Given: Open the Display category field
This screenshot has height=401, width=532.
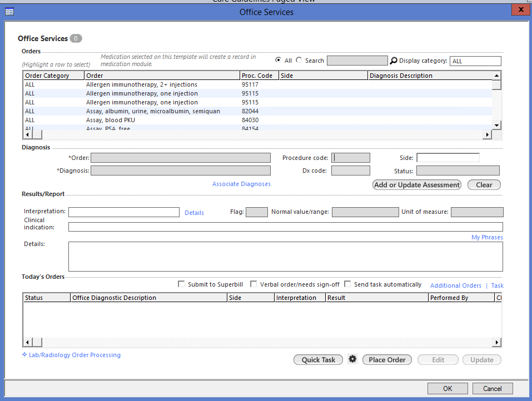Looking at the screenshot, I should (475, 61).
